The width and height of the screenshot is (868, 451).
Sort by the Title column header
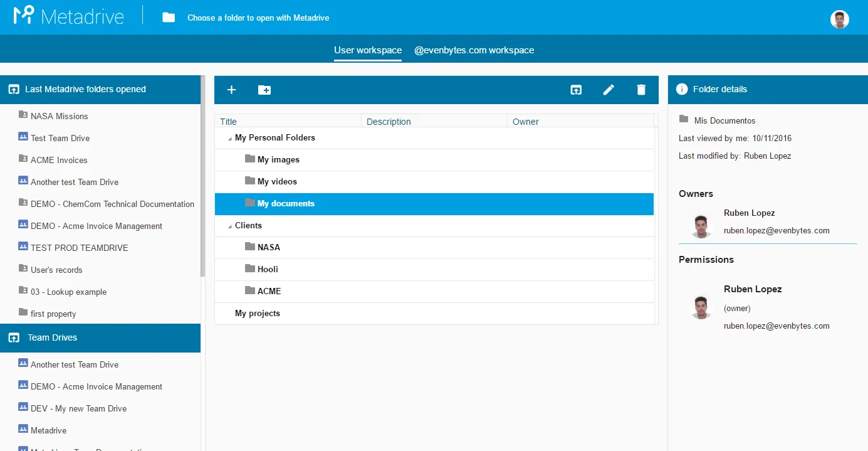click(x=288, y=121)
